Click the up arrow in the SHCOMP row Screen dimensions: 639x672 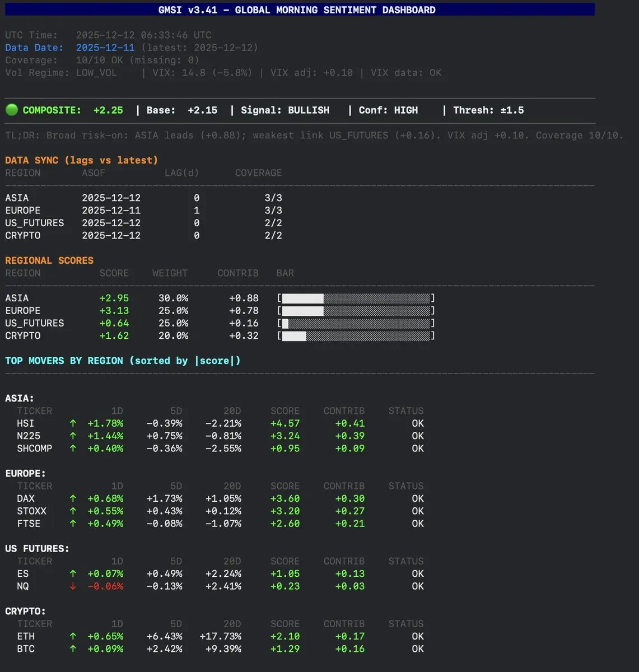pyautogui.click(x=73, y=449)
